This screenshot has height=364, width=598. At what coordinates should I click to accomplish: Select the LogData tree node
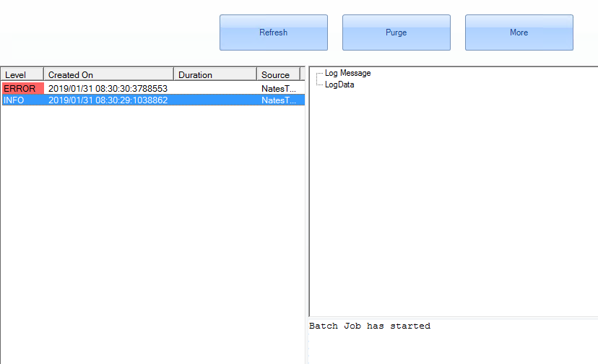pos(339,84)
